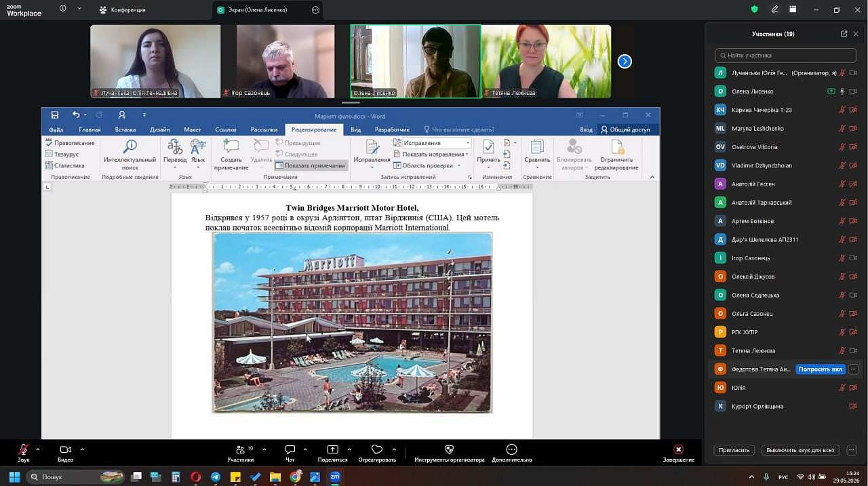Image resolution: width=868 pixels, height=486 pixels.
Task: Open the Участники participants panel icon
Action: point(240,449)
